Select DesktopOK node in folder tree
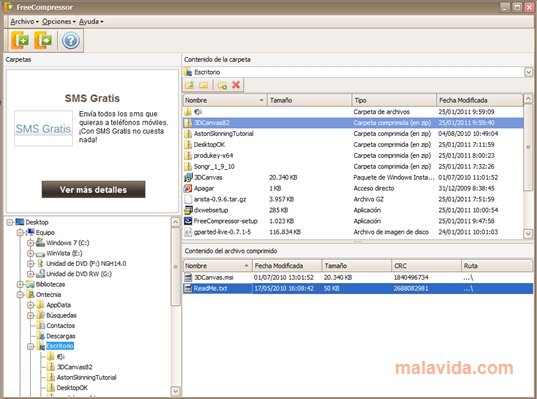This screenshot has height=399, width=537. (x=72, y=388)
